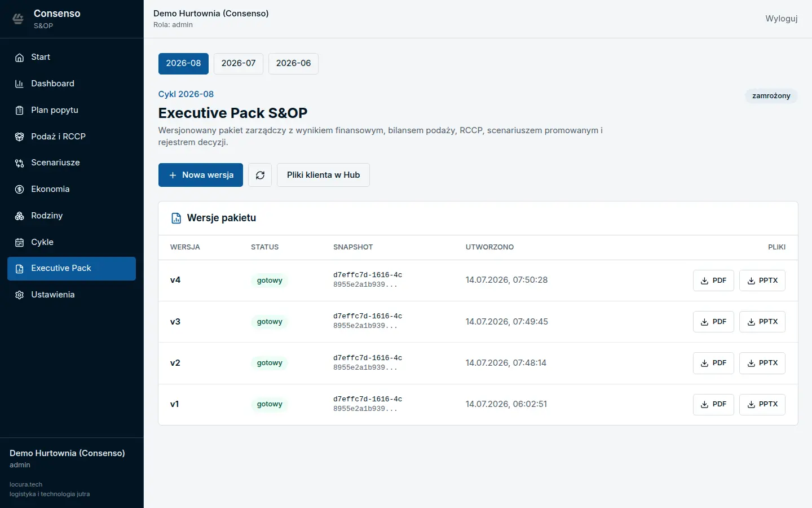Switch to cycle 2026-07 tab
Viewport: 812px width, 508px height.
point(239,63)
